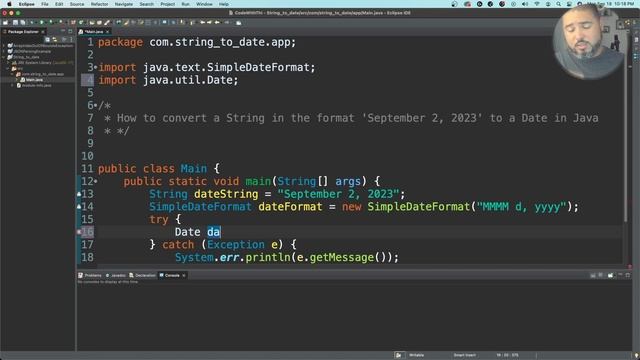Launch Debug from the toolbar
This screenshot has height=360, width=640.
pos(32,22)
